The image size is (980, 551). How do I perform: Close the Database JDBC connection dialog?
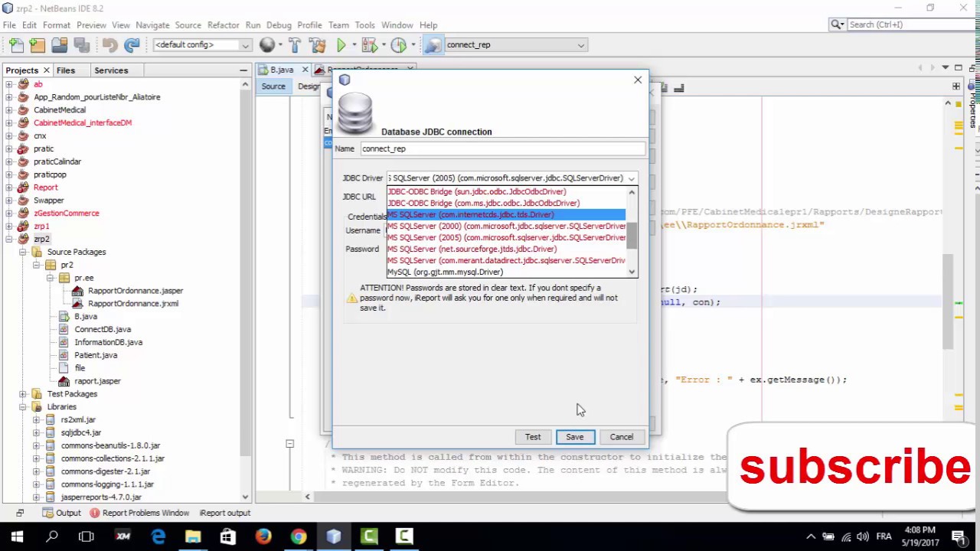pyautogui.click(x=638, y=80)
